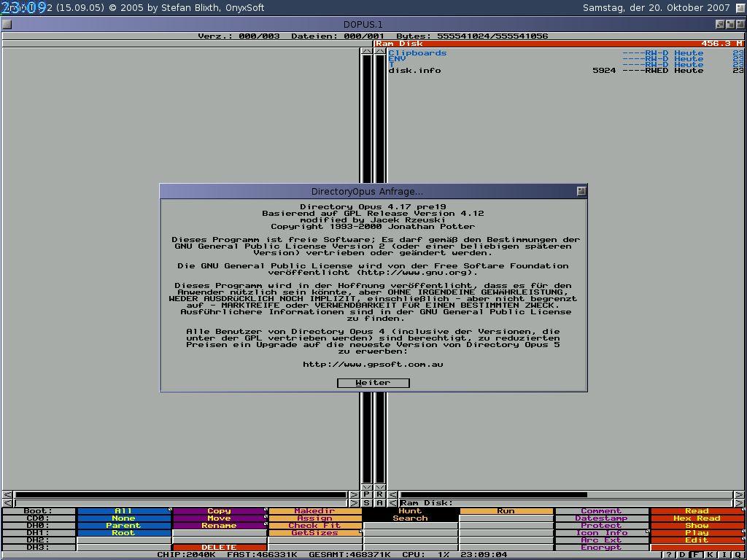Select the DH1: drive button
This screenshot has width=747, height=560.
coord(39,533)
